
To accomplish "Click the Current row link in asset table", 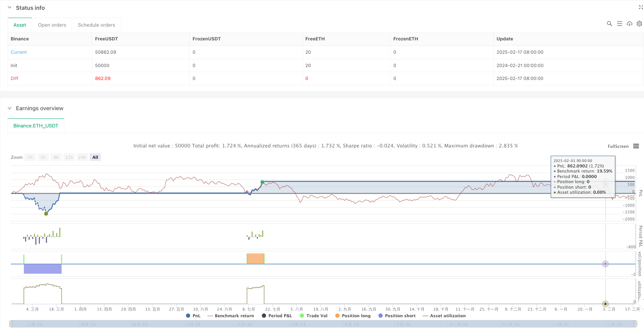I will click(19, 52).
